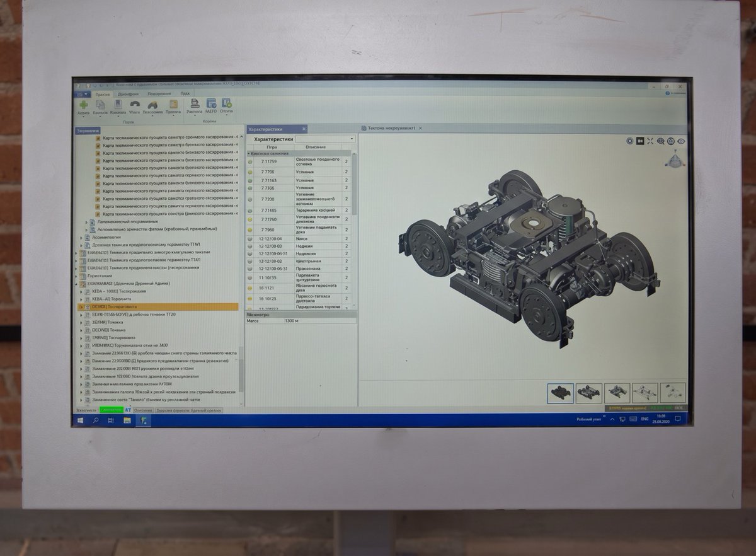This screenshot has width=756, height=556.
Task: Click the printer icon in the ribbon
Action: click(x=195, y=103)
